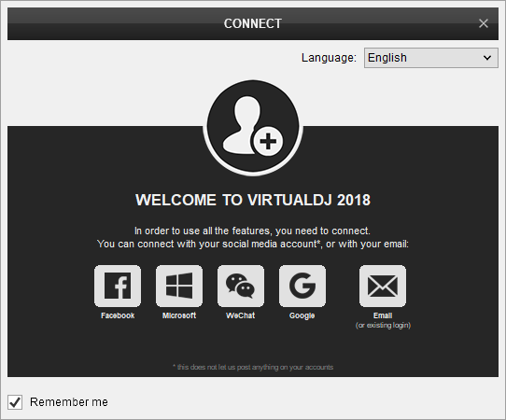Close the Connect dialog with the X
Viewport: 506px width, 420px height.
pyautogui.click(x=484, y=23)
